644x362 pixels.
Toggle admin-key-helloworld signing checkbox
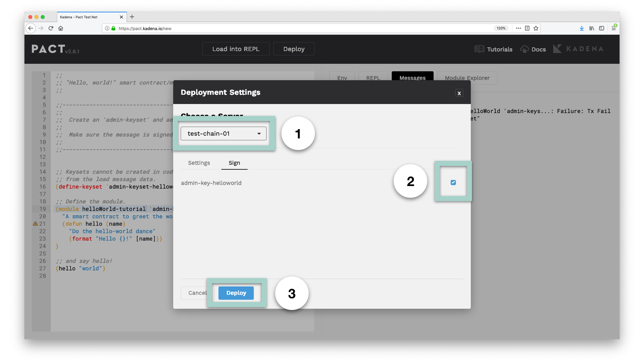point(453,182)
